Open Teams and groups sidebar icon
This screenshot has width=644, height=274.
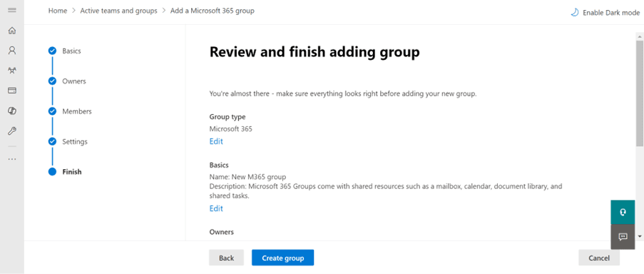[x=12, y=71]
